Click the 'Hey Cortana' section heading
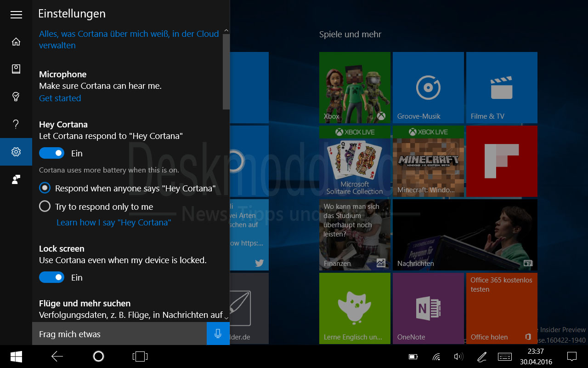This screenshot has width=588, height=368. pyautogui.click(x=63, y=124)
